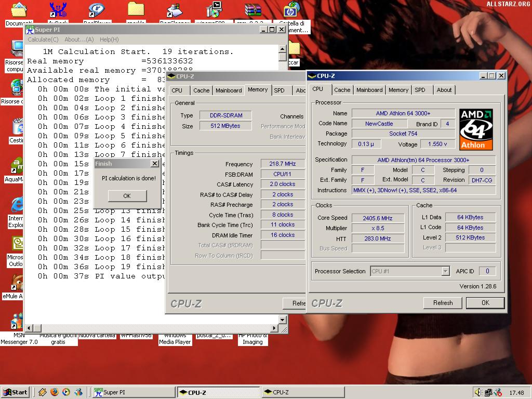Switch to Mainboard tab in front CPU-Z
This screenshot has width=532, height=399.
pos(369,90)
